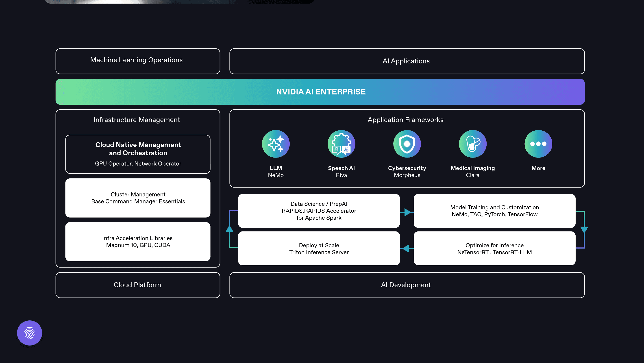Click the LLM NeMo sparkle icon
Screen dimensions: 644x363
tap(276, 144)
